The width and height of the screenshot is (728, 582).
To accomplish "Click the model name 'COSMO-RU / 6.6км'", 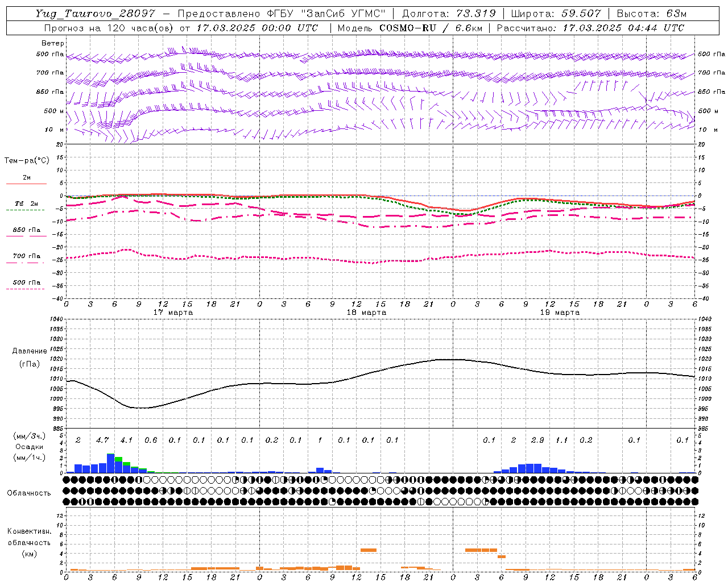I will [432, 28].
